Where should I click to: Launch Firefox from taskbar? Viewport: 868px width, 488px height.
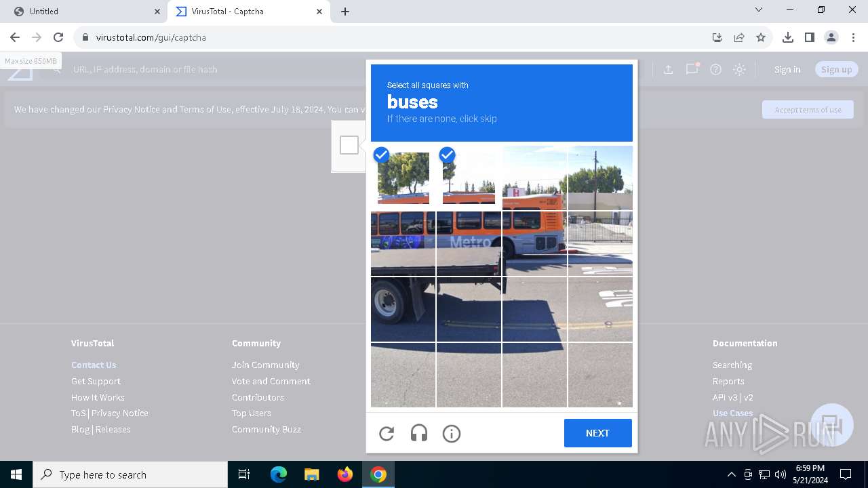[345, 474]
